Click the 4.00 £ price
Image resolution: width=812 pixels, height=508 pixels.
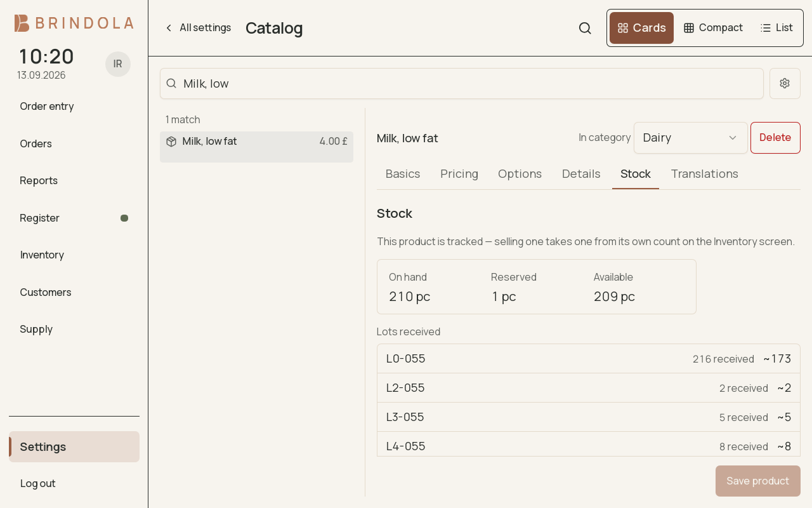334,142
